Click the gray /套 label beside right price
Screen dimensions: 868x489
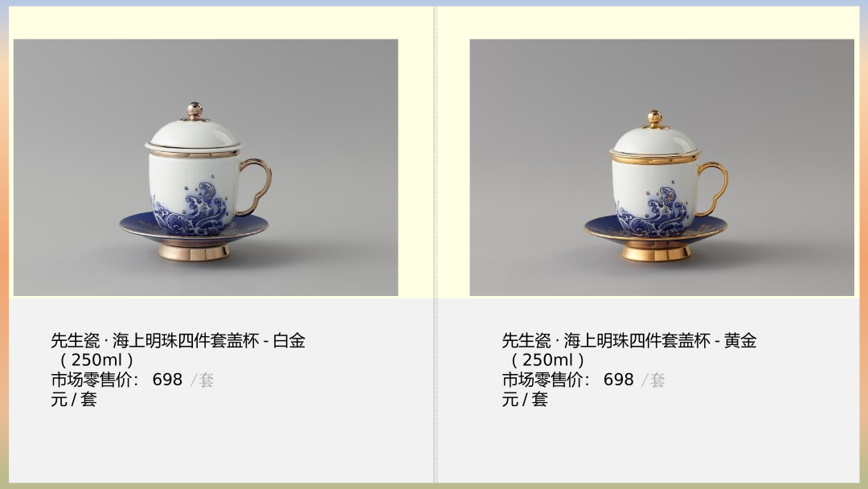tap(653, 380)
